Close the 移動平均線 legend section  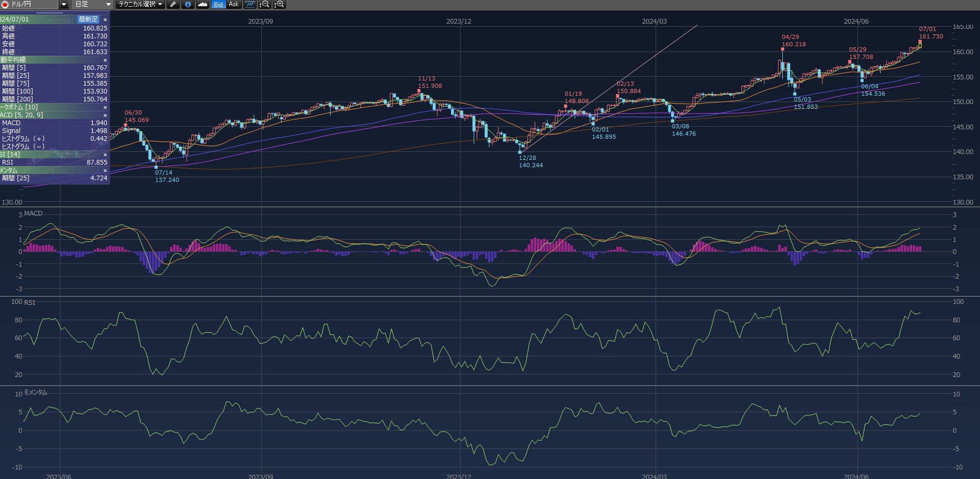[x=105, y=60]
